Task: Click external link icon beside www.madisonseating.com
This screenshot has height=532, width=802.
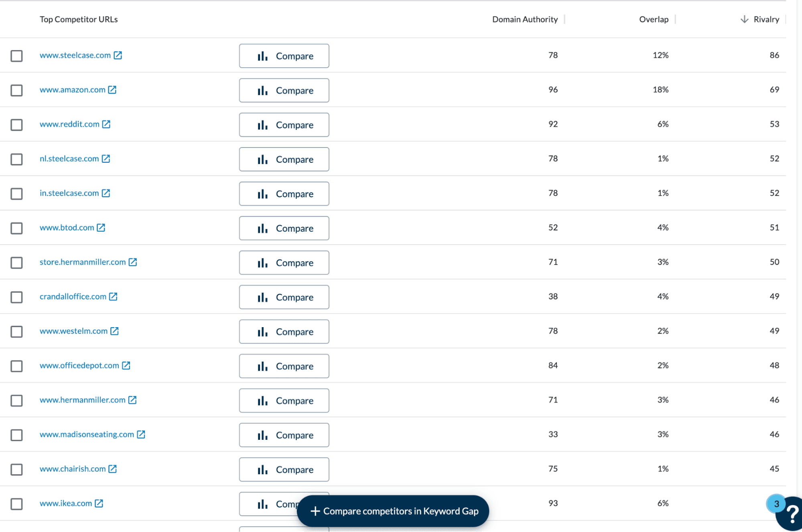Action: point(141,435)
